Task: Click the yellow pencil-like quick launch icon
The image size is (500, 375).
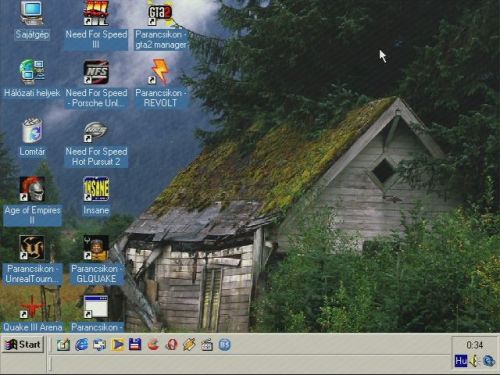Action: (x=189, y=345)
